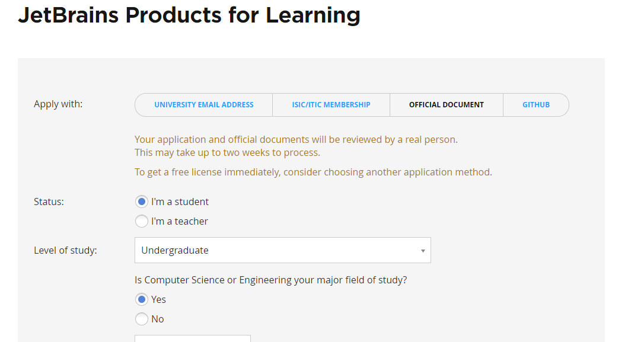The width and height of the screenshot is (644, 342).
Task: Click the "reviewed by a real person" notice
Action: click(296, 140)
